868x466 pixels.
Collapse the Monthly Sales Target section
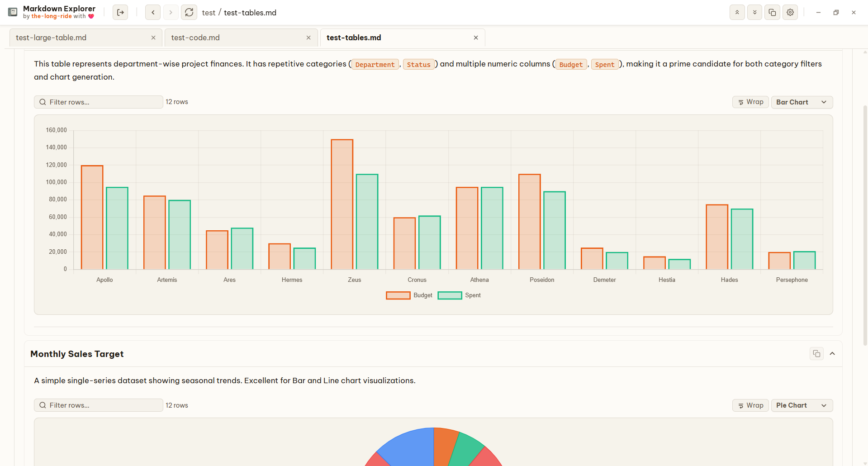click(x=832, y=353)
